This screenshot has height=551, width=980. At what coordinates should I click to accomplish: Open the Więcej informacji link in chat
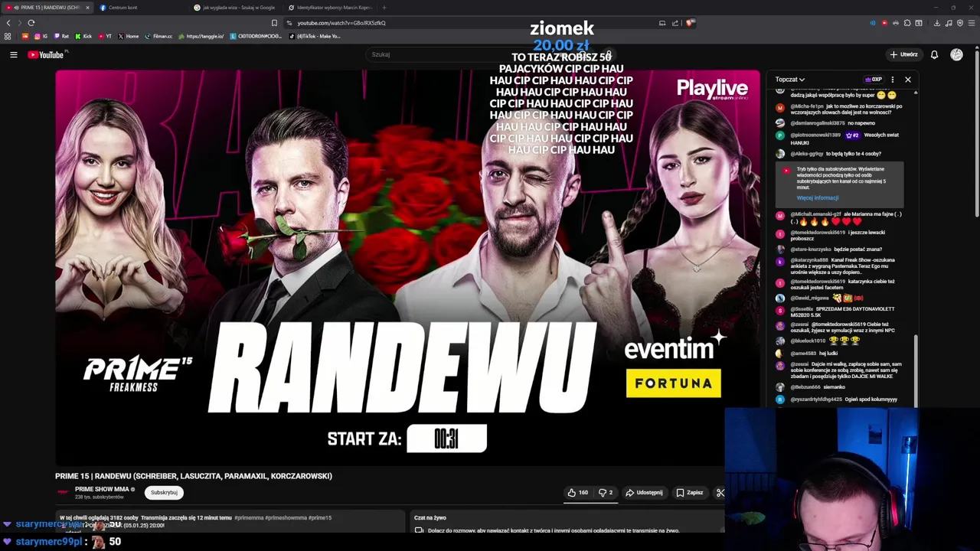coord(817,197)
